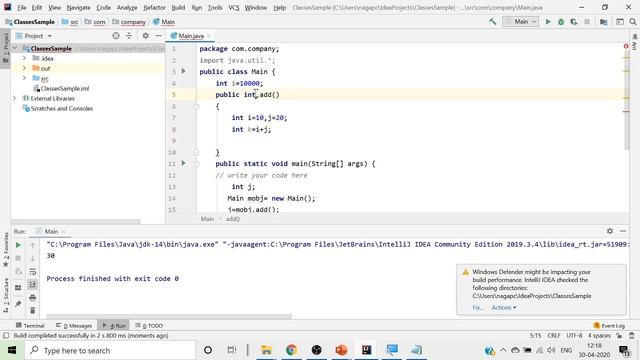Open the VCS menu
The height and width of the screenshot is (360, 640).
pos(233,7)
